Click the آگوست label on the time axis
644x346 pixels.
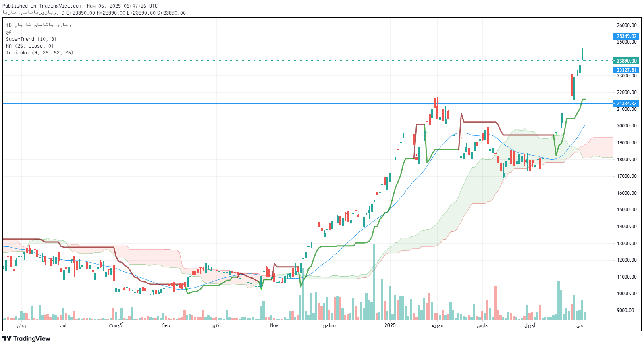coord(116,325)
